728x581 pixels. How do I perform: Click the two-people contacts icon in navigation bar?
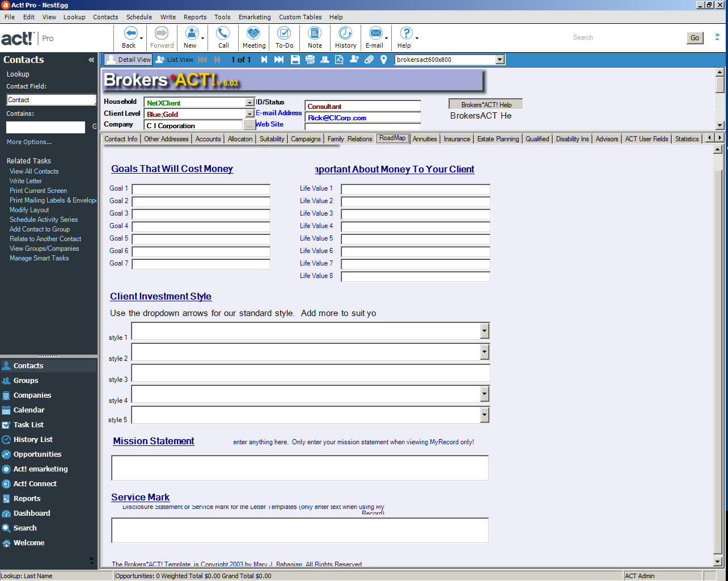point(325,60)
